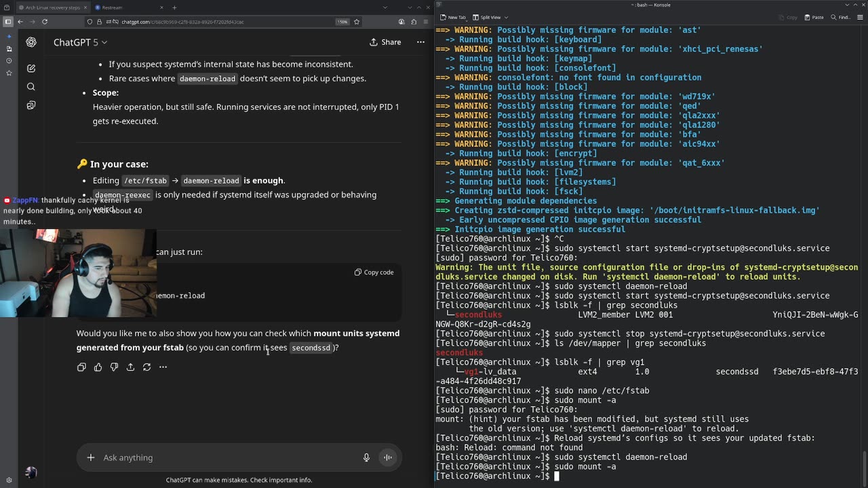Go forward in browser history

(x=33, y=22)
